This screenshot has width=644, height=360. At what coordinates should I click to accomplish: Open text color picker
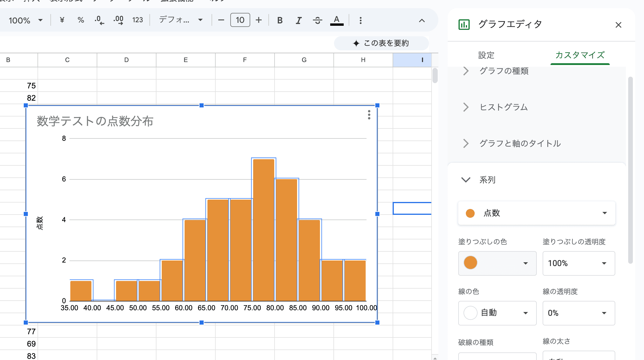[337, 20]
